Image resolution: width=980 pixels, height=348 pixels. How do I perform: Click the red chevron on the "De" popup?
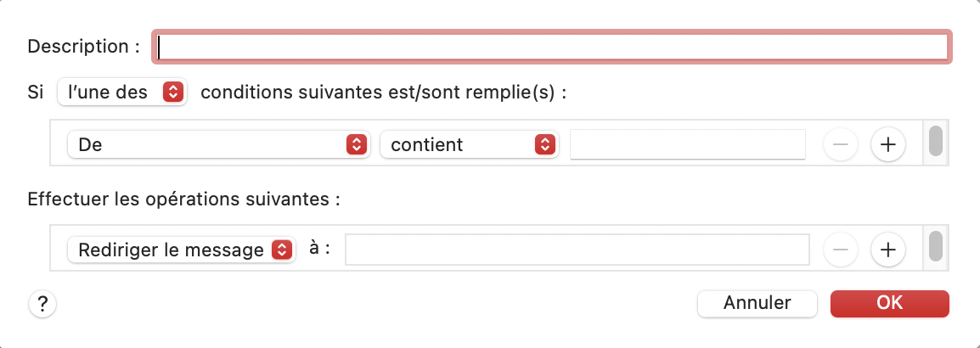[x=356, y=144]
